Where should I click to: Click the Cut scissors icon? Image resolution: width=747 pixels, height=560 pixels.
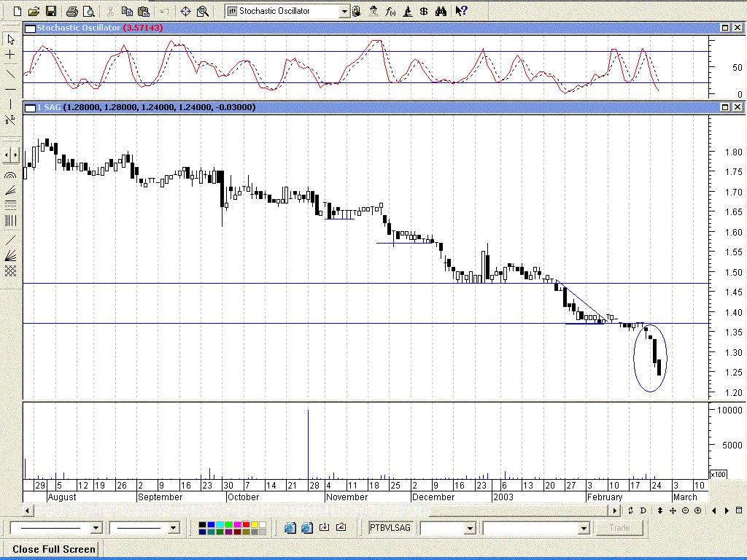click(x=110, y=11)
